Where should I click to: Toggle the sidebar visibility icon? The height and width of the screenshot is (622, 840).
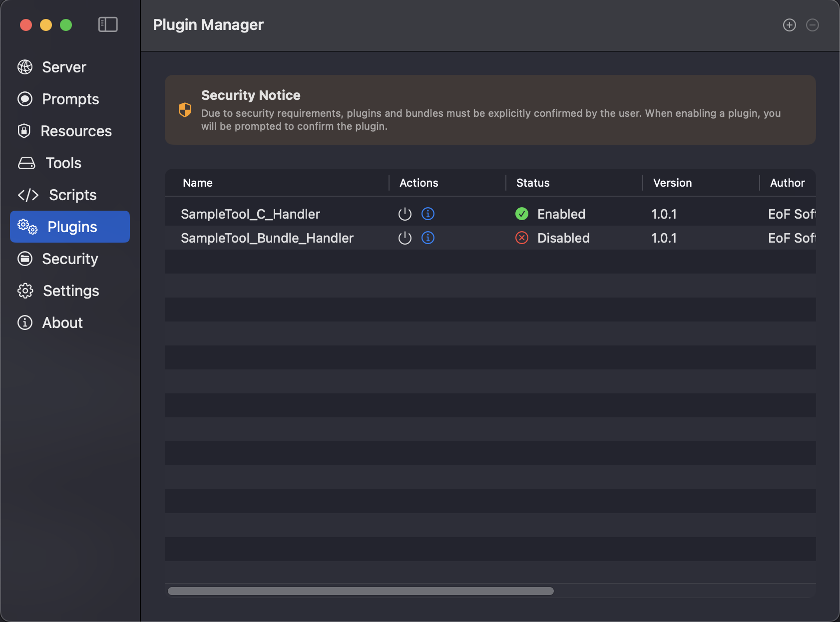click(x=108, y=24)
